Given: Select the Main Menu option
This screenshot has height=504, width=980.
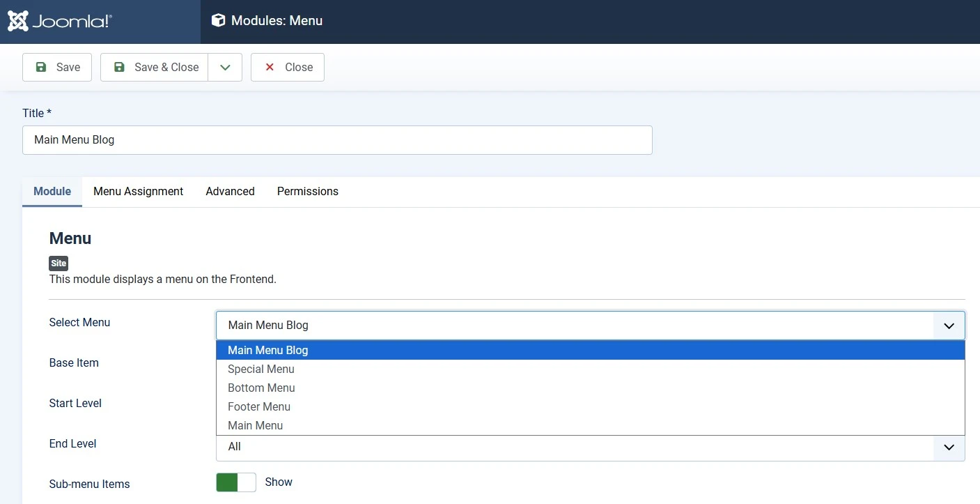Looking at the screenshot, I should [591, 425].
